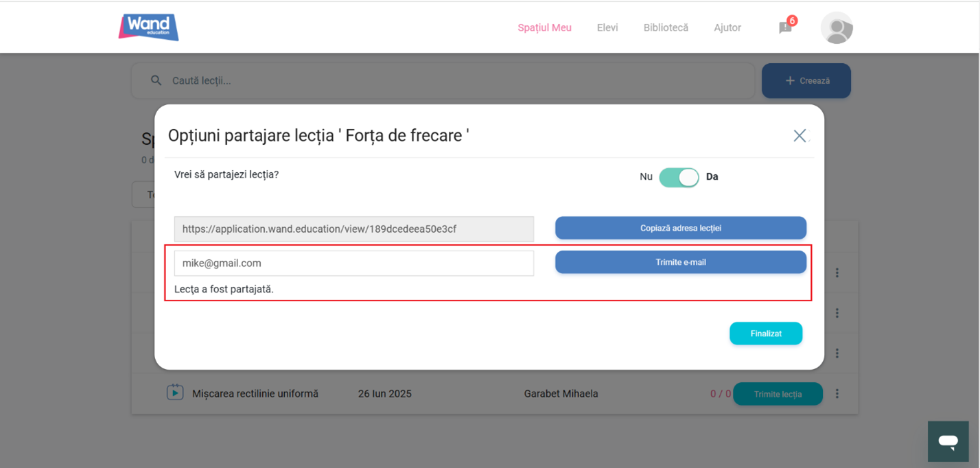Select the 'Da' sharing option label
The height and width of the screenshot is (468, 980).
click(712, 177)
